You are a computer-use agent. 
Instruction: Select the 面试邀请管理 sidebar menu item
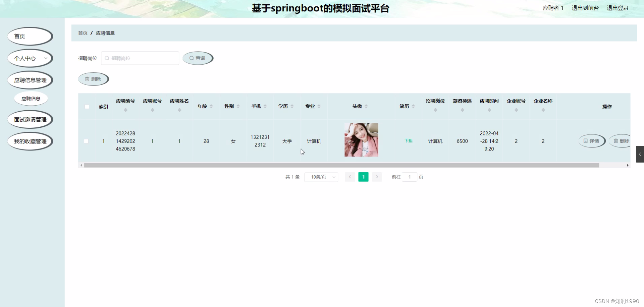click(30, 119)
